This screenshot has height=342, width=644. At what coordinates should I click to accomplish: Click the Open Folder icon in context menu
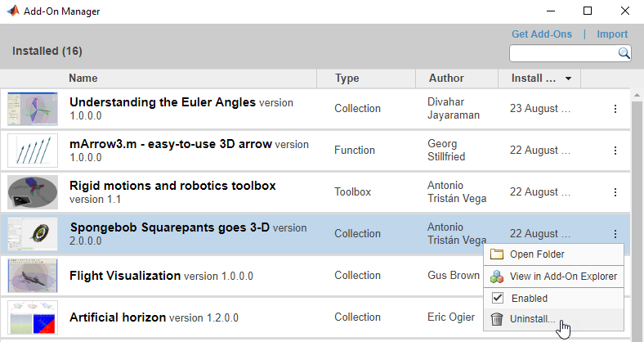click(497, 254)
